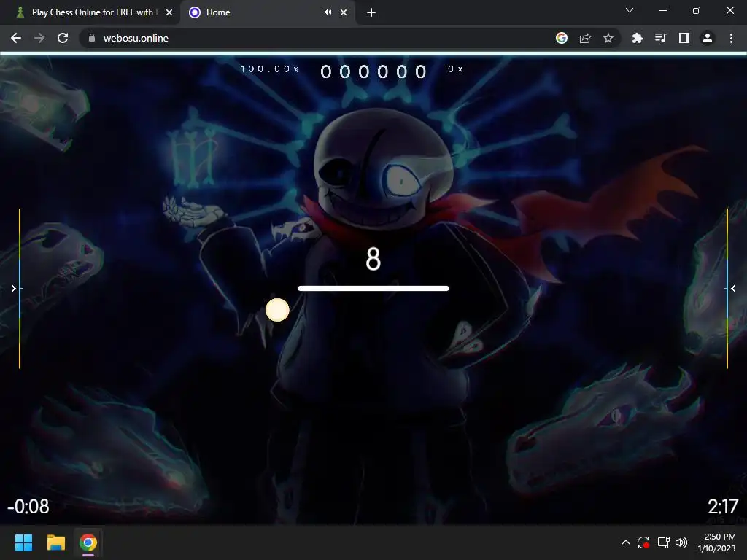Close the Play Chess Online tab

coord(169,12)
